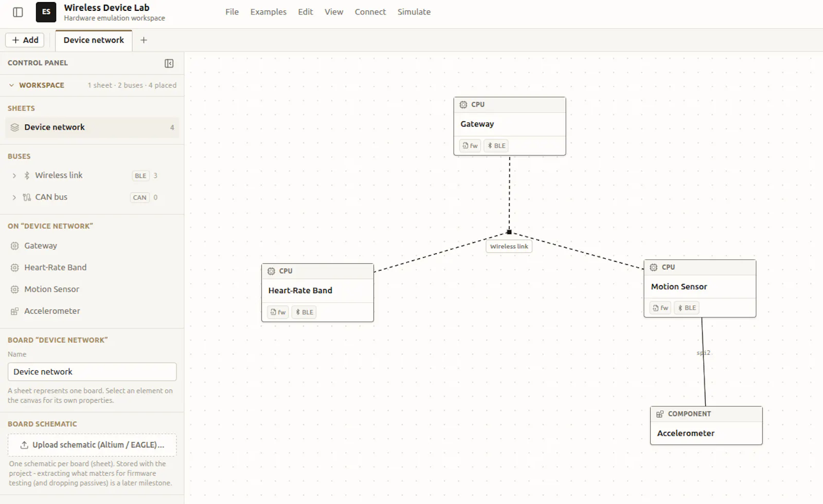Click the CAN tag on CAN bus row

[140, 197]
